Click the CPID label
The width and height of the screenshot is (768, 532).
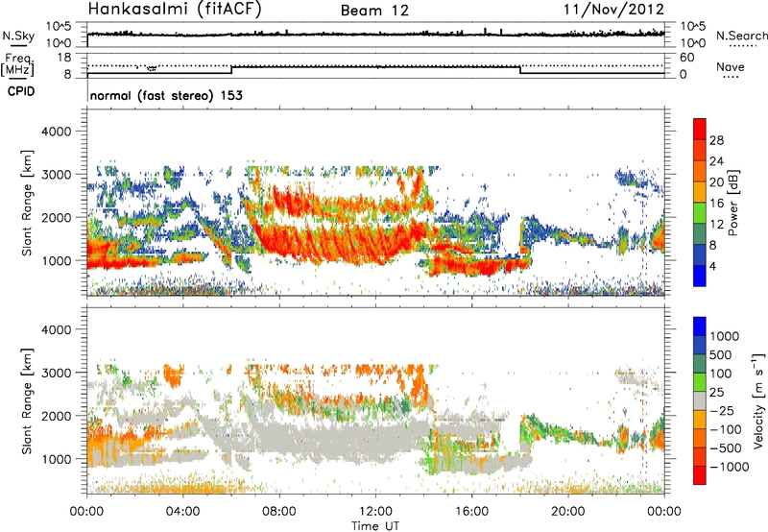(x=21, y=91)
